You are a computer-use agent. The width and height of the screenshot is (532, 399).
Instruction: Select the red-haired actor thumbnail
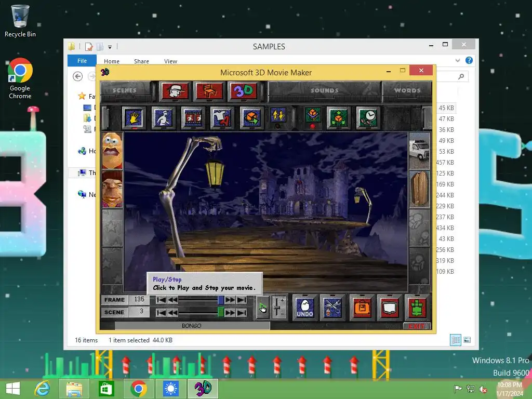pos(112,189)
